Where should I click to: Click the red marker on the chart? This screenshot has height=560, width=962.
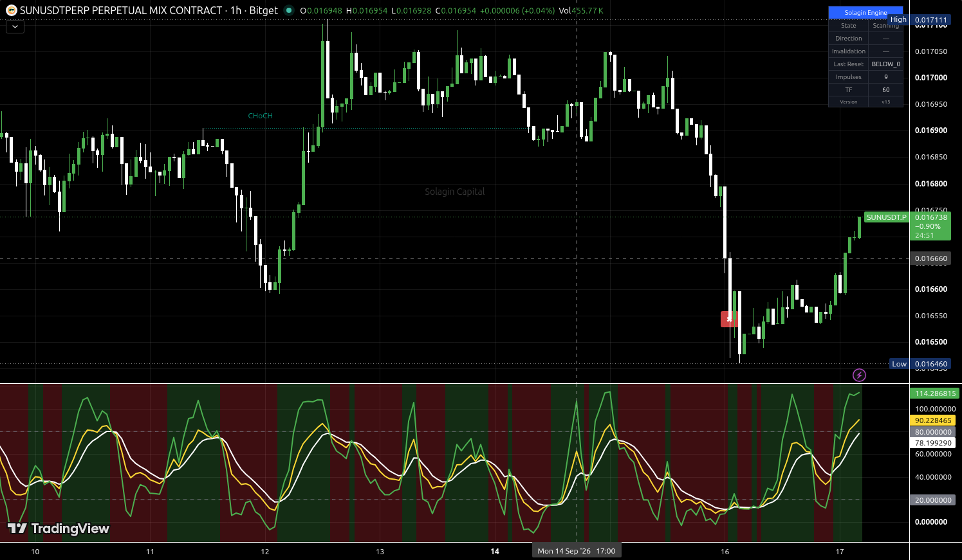click(729, 319)
